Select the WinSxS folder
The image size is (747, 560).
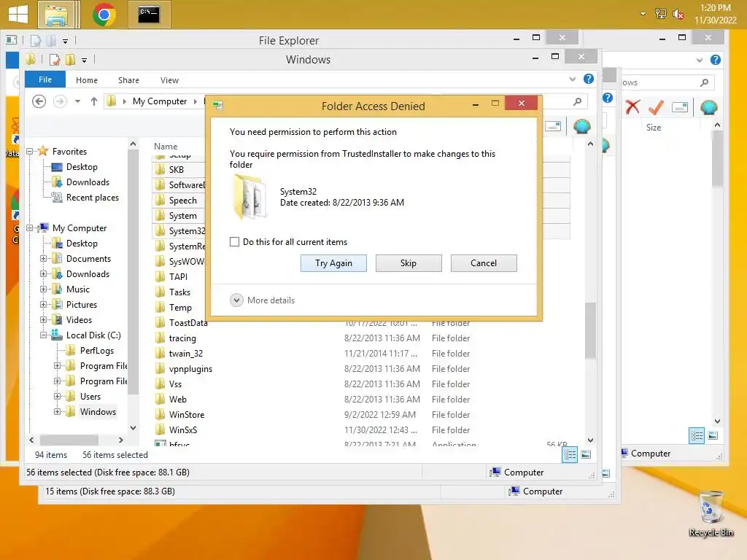click(183, 429)
